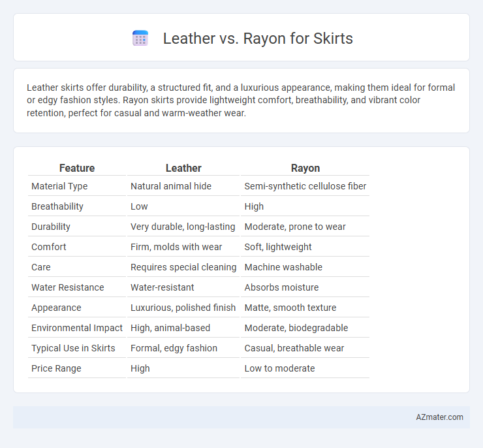Select the 'Breathability' row label
483x448 pixels.
pyautogui.click(x=57, y=206)
